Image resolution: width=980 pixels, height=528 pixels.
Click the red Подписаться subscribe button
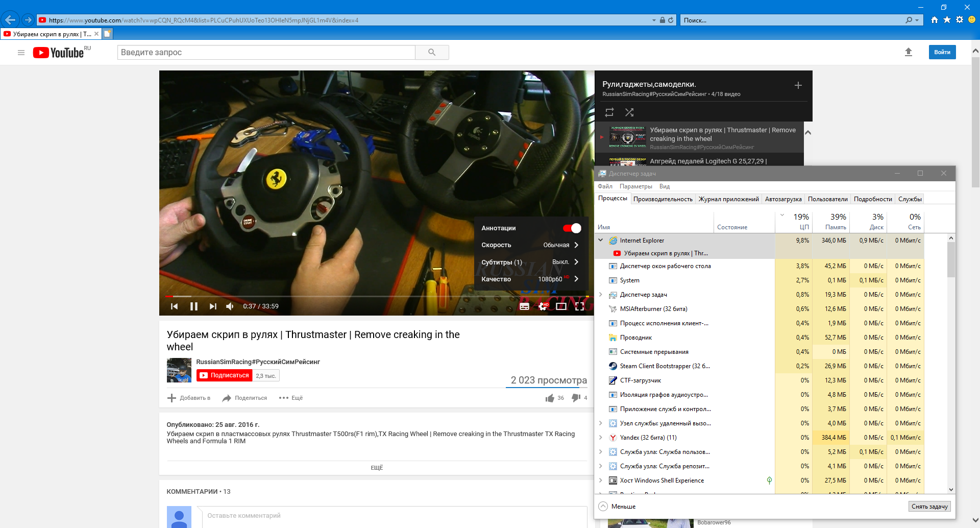tap(225, 375)
